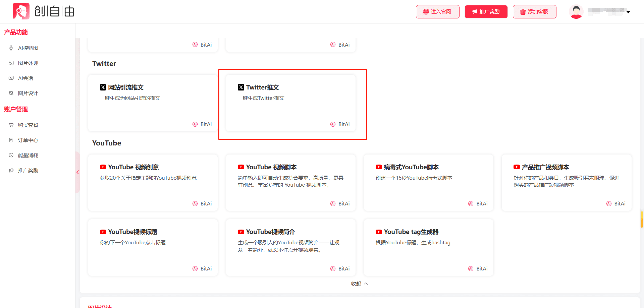Open AI会话 in sidebar
The height and width of the screenshot is (308, 644).
[x=25, y=78]
